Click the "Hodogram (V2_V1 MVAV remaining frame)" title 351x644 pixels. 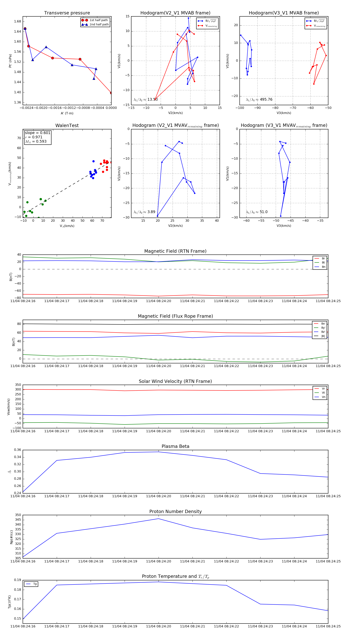coord(175,125)
